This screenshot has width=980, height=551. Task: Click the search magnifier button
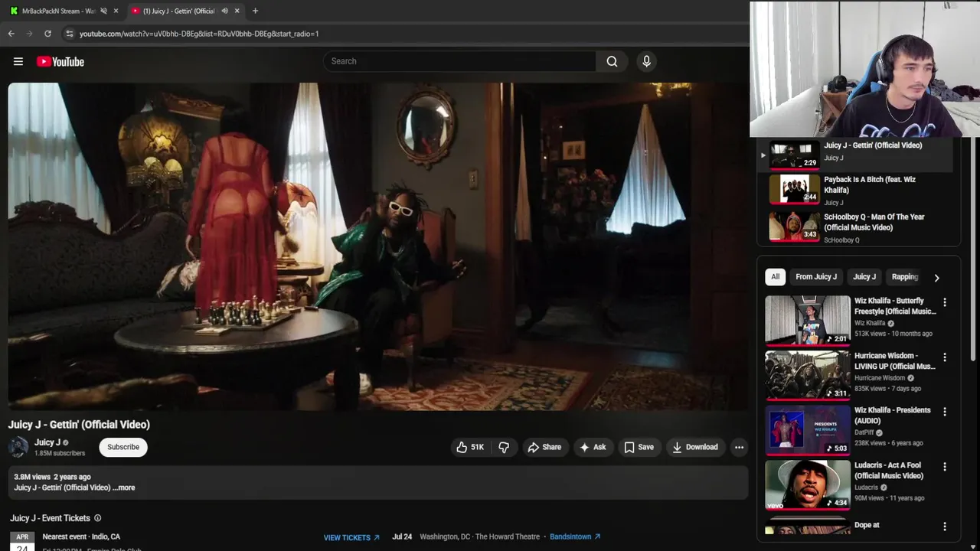pyautogui.click(x=612, y=61)
